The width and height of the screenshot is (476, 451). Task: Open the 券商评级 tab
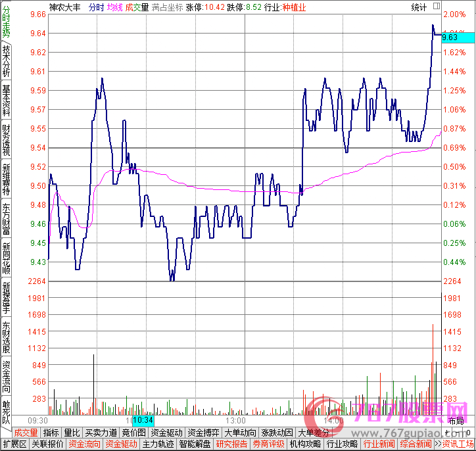tap(268, 444)
